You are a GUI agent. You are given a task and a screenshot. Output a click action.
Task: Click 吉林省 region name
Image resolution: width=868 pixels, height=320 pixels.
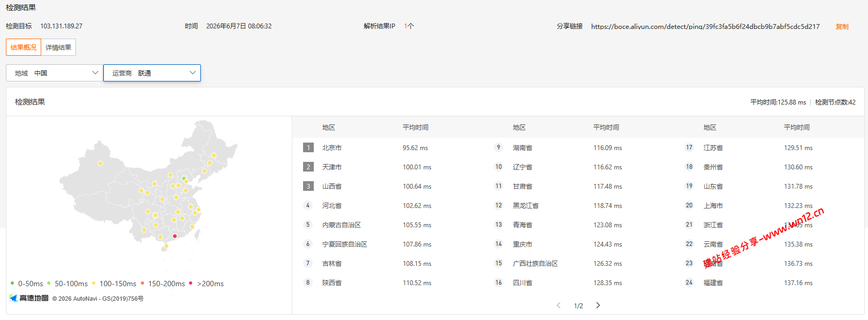[332, 264]
